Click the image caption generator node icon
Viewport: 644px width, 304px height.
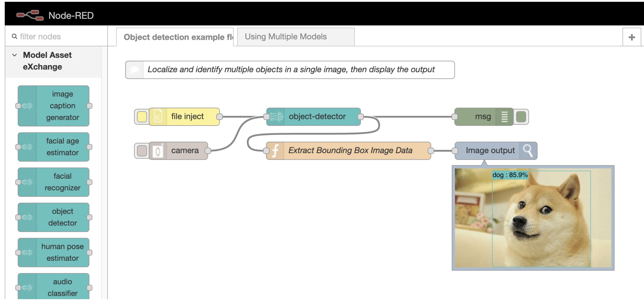coord(27,106)
